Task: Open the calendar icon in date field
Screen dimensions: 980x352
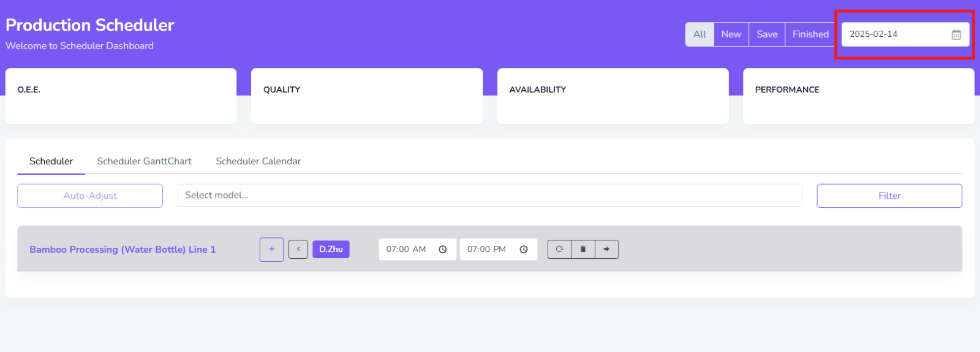Action: [x=956, y=35]
